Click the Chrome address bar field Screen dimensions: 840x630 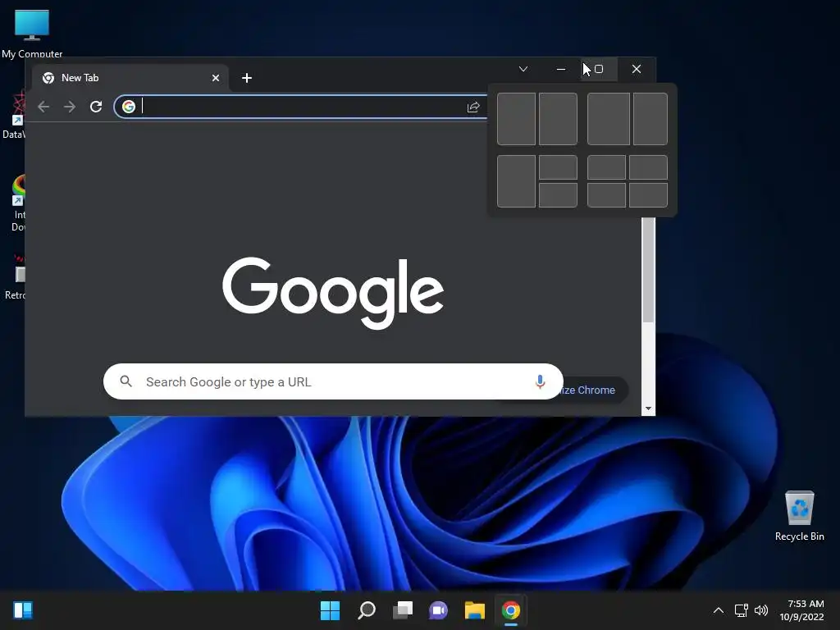(300, 107)
